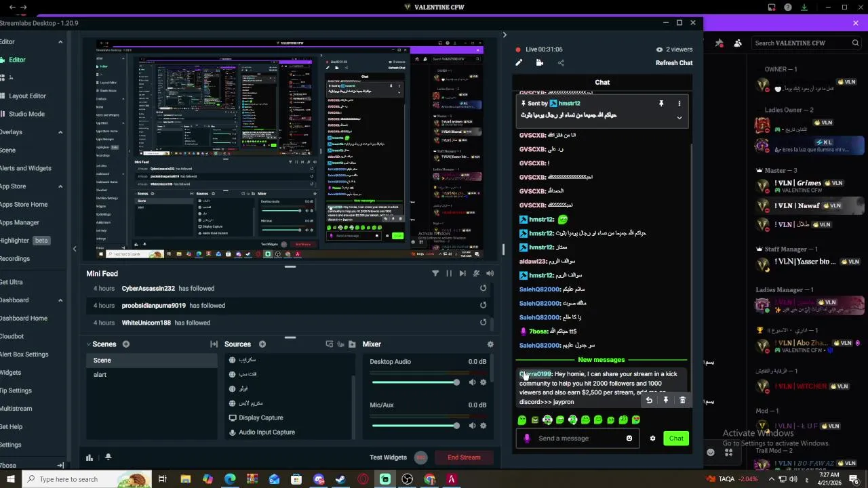
Task: Open Alert Box Settings
Action: (x=24, y=354)
